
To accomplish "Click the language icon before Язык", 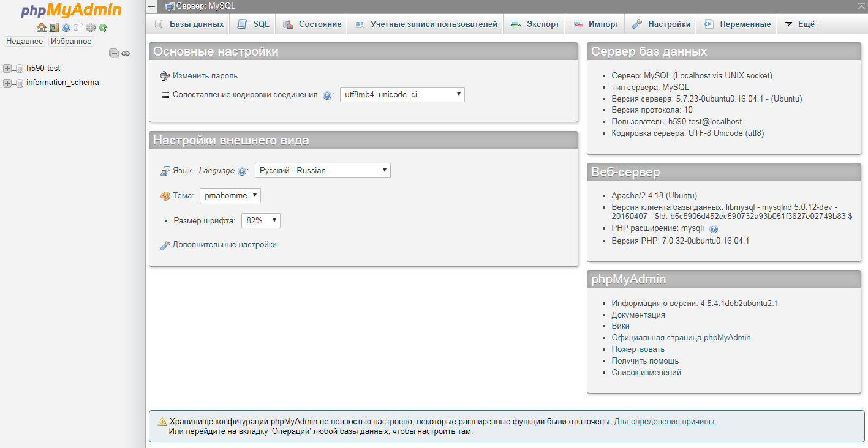I will coord(165,171).
